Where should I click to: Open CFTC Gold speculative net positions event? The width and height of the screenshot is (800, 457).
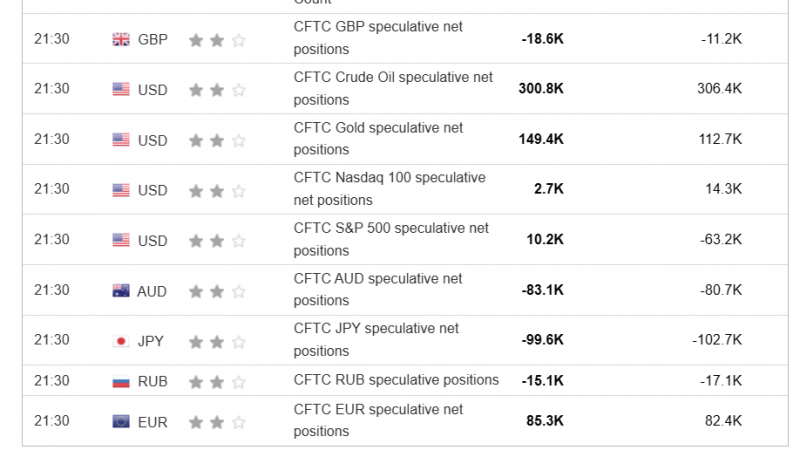[x=378, y=138]
